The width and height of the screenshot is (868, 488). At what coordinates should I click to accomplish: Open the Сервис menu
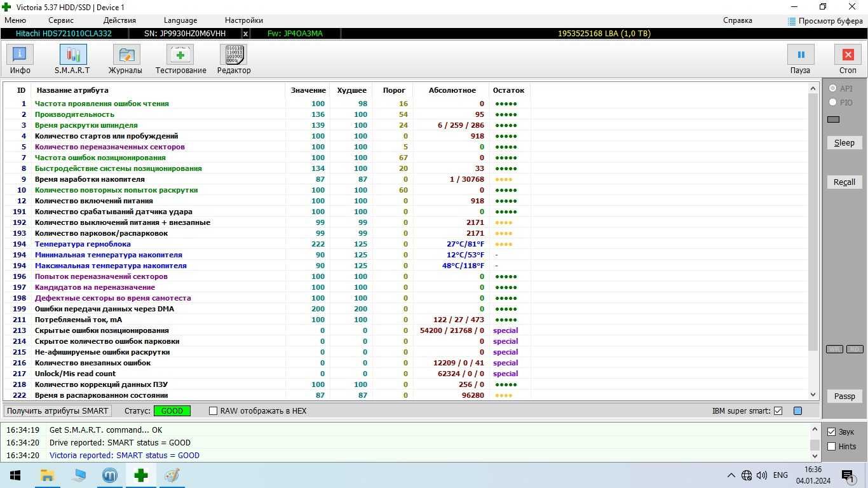[61, 20]
